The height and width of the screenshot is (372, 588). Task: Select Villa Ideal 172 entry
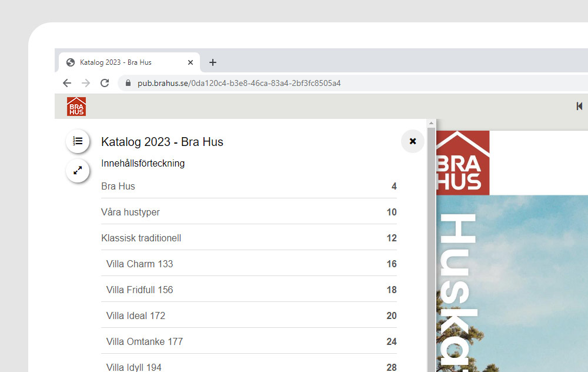[x=249, y=315]
